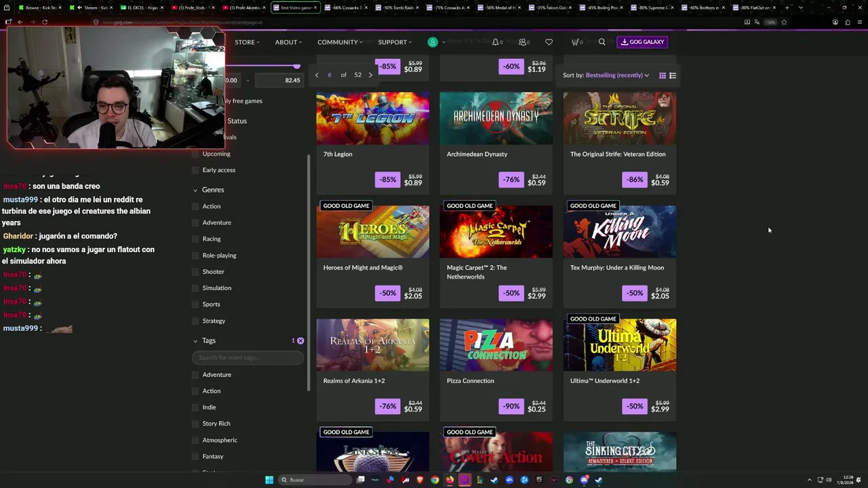Screen dimensions: 868x488
Task: Open the wishlist heart icon
Action: click(x=549, y=42)
